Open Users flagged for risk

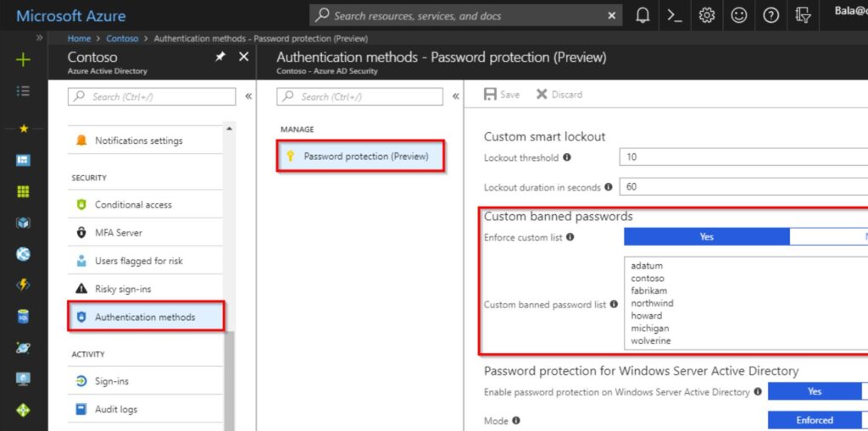(145, 261)
